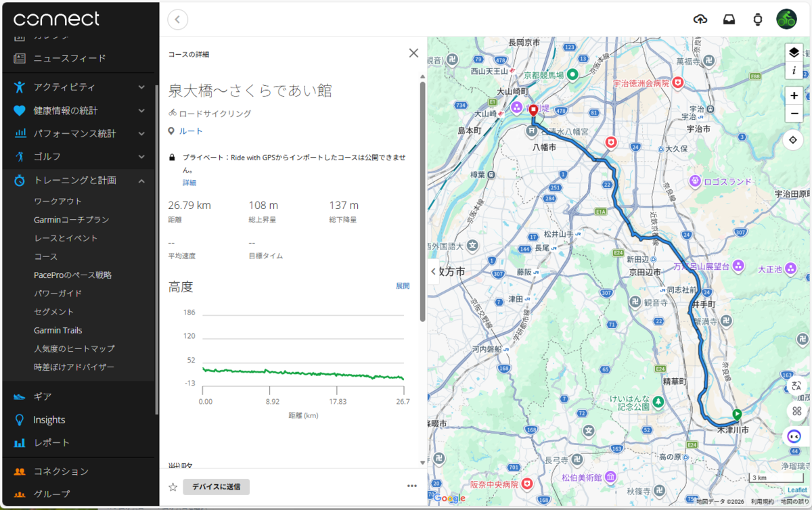Viewport: 812px width, 510px height.
Task: Click the 展開 link beside 高度
Action: (403, 286)
